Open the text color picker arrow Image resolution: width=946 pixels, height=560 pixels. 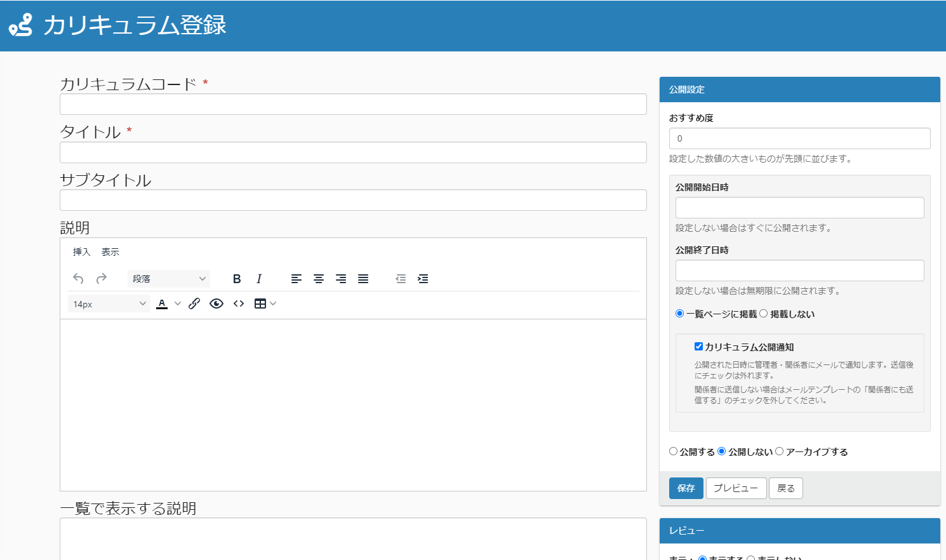pyautogui.click(x=178, y=303)
